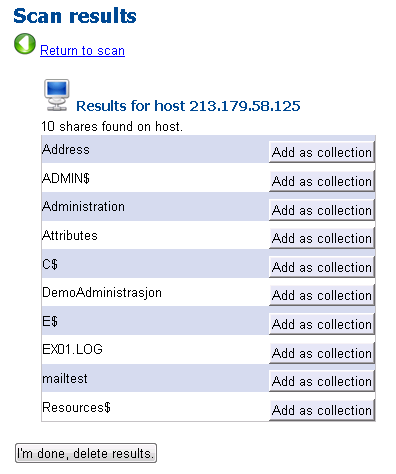Add EX01.LOG share as collection
This screenshot has width=396, height=474.
click(x=322, y=353)
